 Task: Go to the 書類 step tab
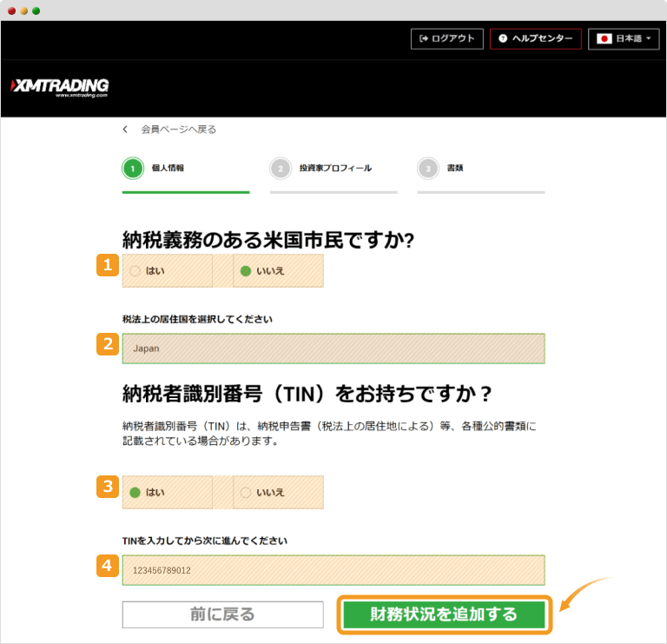pos(481,175)
